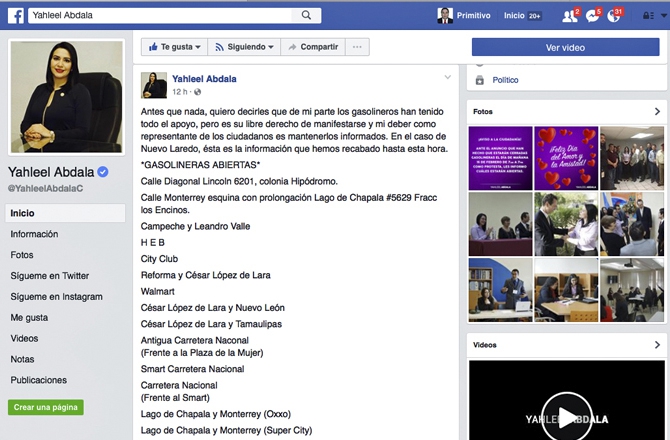Screen dimensions: 670x440
Task: Click the Primitivo profile picture
Action: pos(445,16)
